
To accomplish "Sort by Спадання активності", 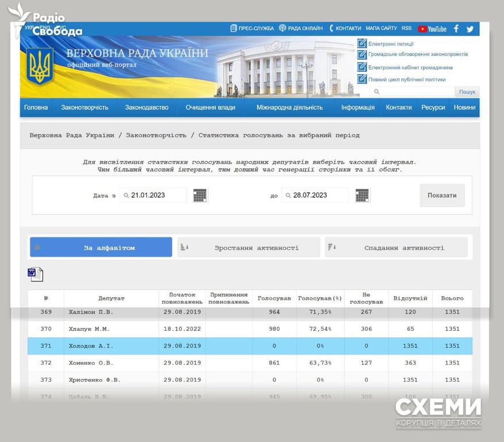I will [396, 247].
